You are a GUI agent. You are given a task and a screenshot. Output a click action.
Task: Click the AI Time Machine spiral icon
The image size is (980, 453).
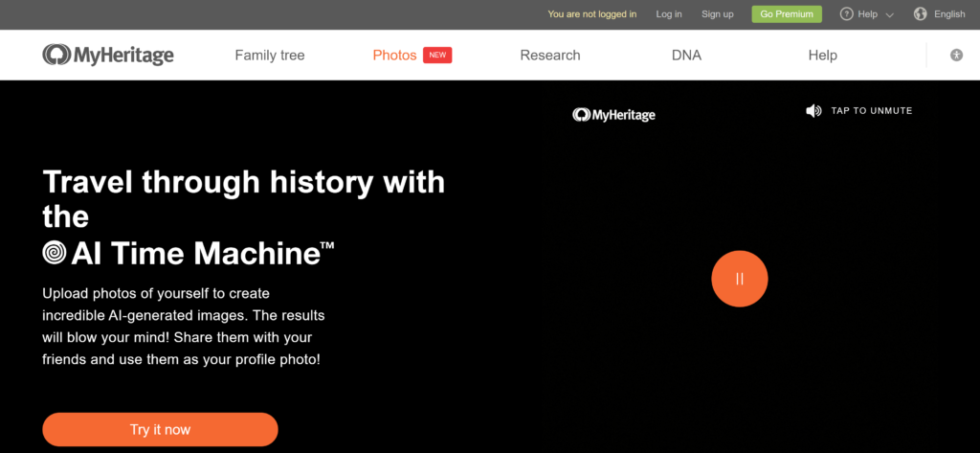click(55, 253)
